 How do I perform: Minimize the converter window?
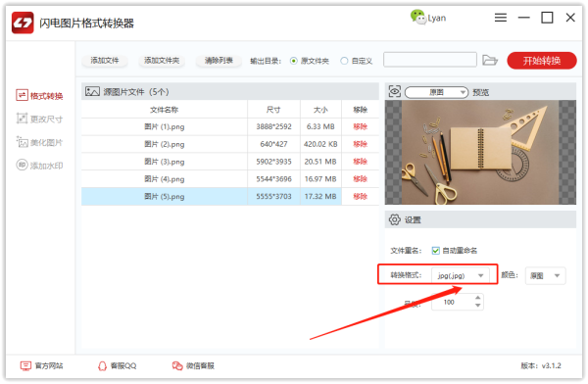point(523,18)
